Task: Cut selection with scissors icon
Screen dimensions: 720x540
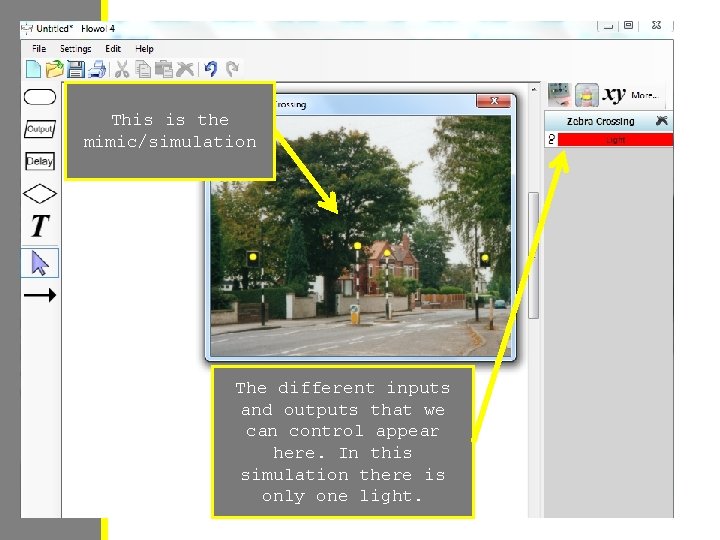Action: (x=122, y=69)
